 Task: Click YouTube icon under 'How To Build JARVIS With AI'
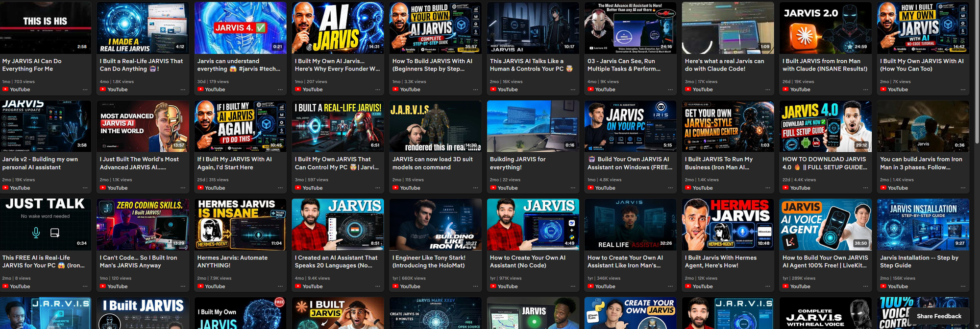coord(395,90)
